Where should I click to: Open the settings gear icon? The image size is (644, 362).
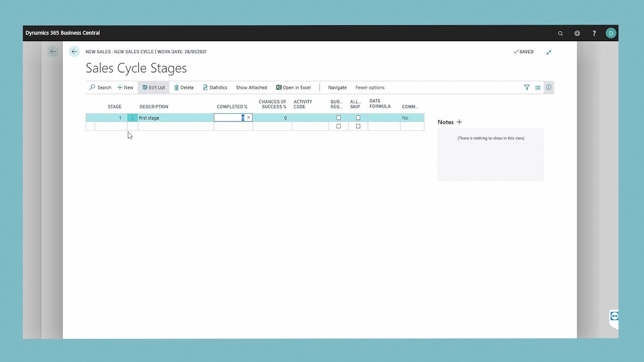tap(577, 33)
